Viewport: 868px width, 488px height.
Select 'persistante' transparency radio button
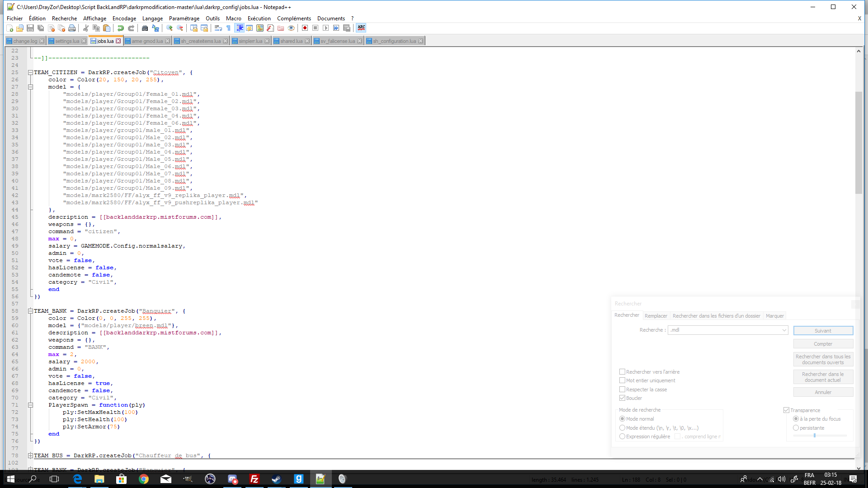click(796, 428)
